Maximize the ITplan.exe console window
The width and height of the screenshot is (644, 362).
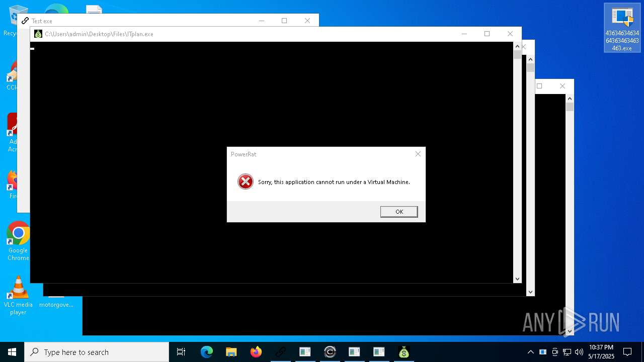pos(487,34)
